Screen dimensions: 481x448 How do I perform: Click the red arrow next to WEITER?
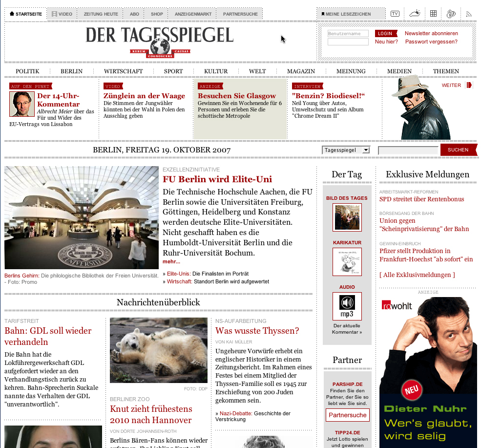[470, 85]
